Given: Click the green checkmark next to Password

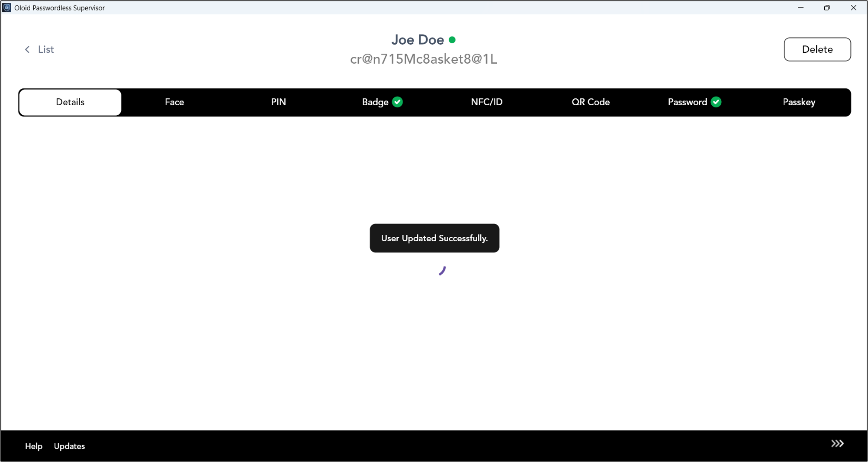Looking at the screenshot, I should pyautogui.click(x=716, y=102).
